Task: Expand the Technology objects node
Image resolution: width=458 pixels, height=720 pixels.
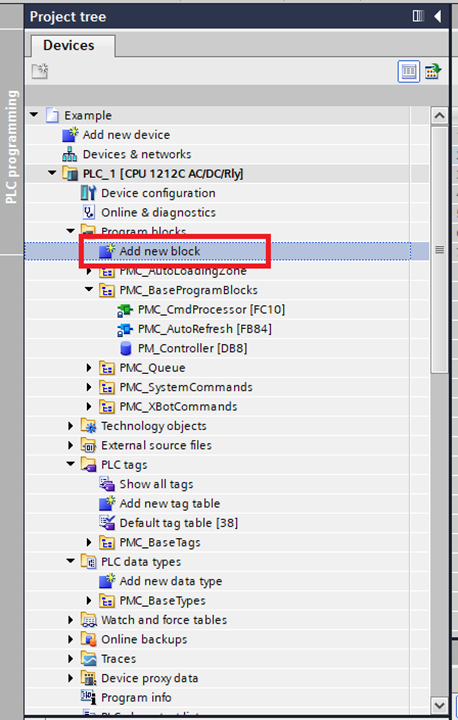Action: tap(70, 426)
